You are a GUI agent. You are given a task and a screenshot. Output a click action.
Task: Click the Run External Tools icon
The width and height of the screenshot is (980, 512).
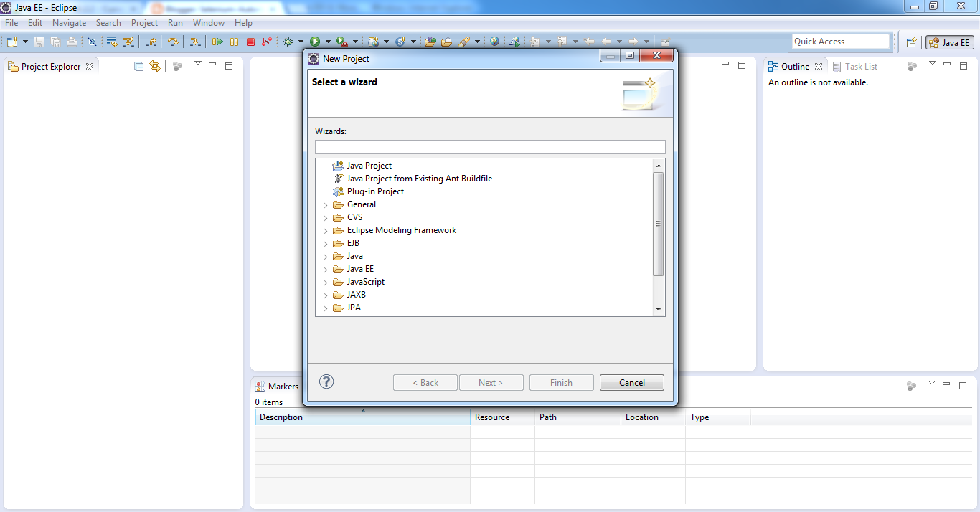coord(342,42)
